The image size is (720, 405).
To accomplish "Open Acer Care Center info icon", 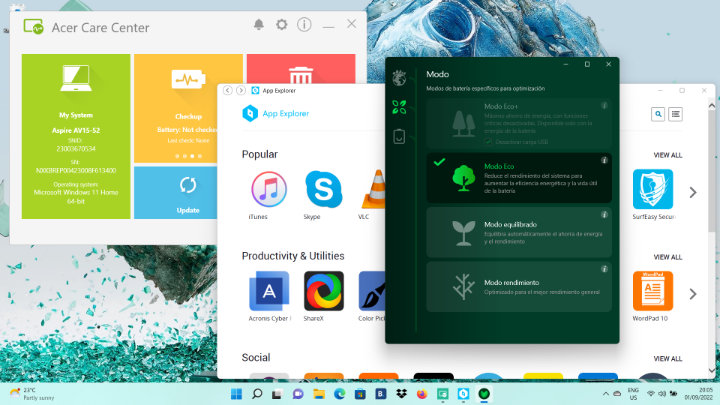I will pyautogui.click(x=304, y=24).
